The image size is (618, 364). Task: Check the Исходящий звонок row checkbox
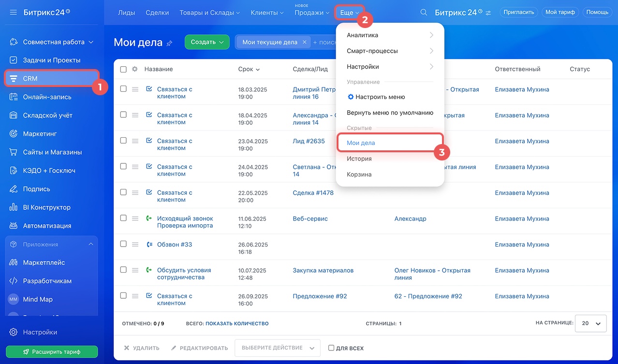pyautogui.click(x=123, y=218)
